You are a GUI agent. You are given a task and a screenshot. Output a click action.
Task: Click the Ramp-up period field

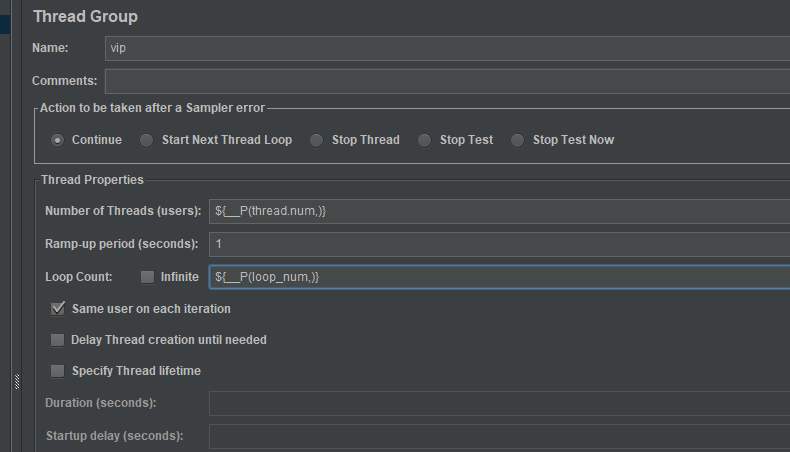coord(499,244)
